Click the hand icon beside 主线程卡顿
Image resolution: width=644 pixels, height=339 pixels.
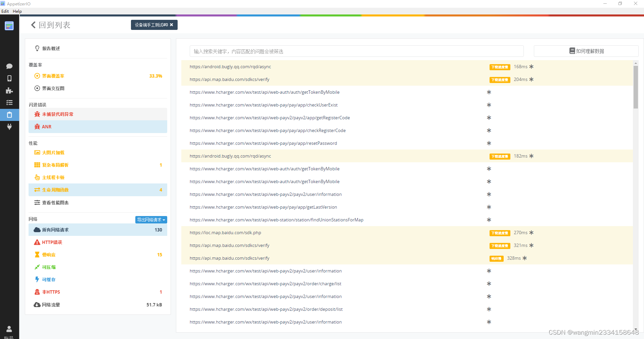[37, 177]
